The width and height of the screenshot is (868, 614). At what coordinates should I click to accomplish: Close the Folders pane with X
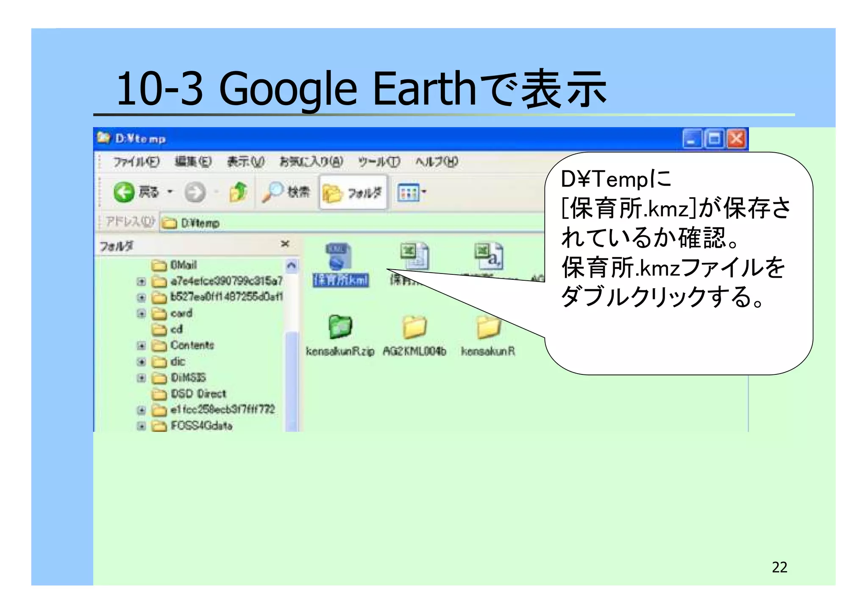tap(285, 243)
